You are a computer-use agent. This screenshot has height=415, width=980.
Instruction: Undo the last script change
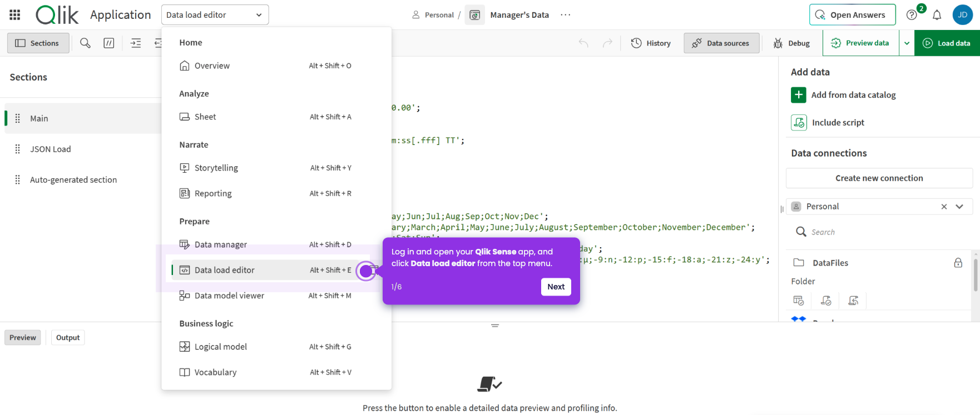click(583, 43)
